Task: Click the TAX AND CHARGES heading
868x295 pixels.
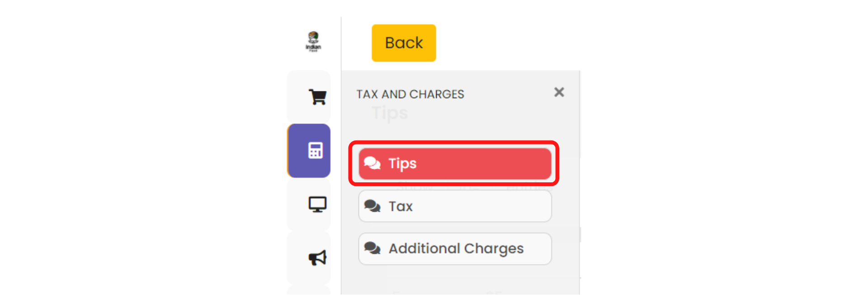Action: [410, 94]
